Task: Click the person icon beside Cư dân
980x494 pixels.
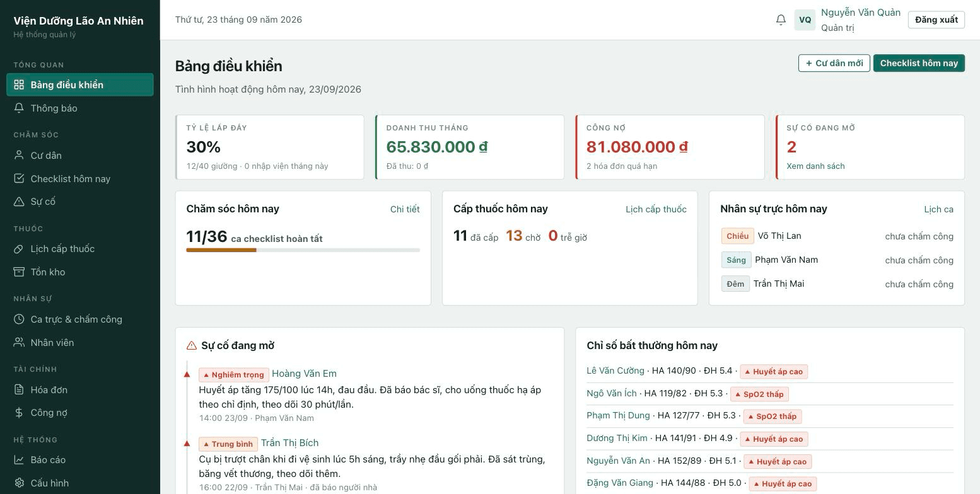Action: [x=19, y=155]
